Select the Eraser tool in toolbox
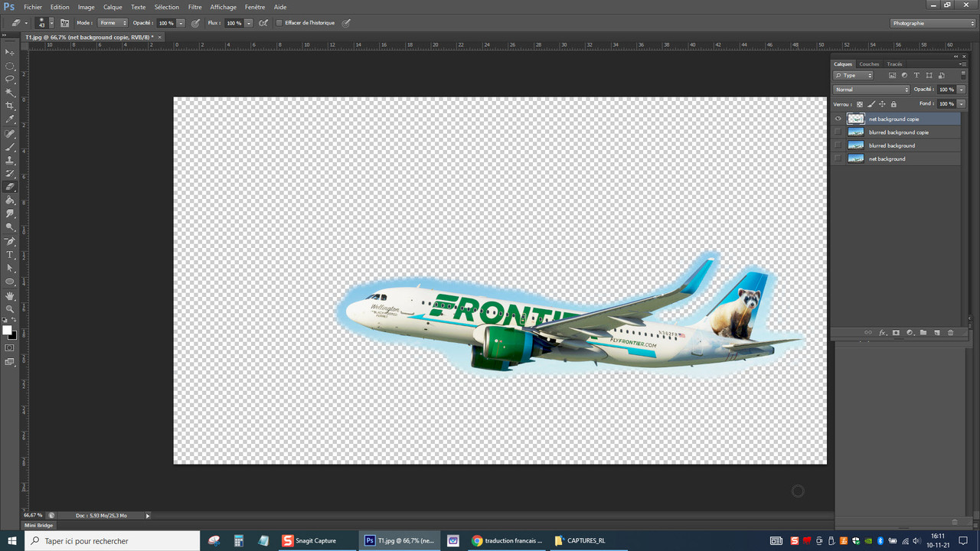Viewport: 980px width, 551px height. pyautogui.click(x=10, y=187)
